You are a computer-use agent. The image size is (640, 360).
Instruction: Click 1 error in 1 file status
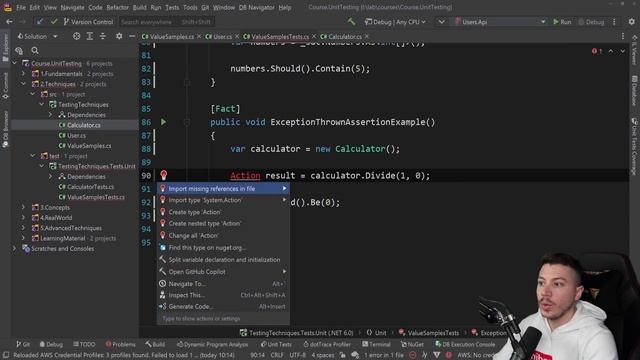coord(384,355)
